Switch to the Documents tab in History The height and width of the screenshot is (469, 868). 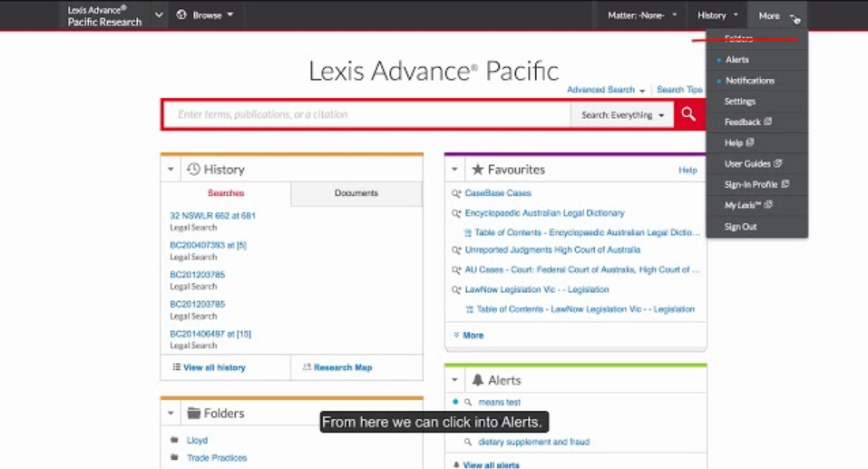coord(356,192)
